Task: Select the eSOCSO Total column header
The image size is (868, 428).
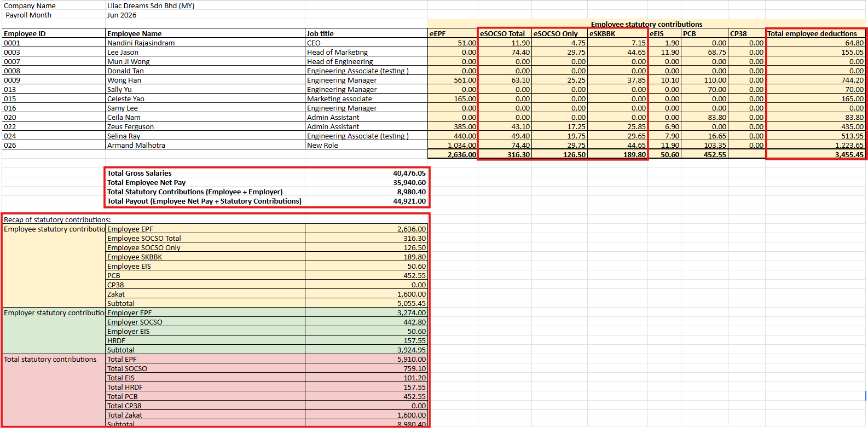Action: [x=505, y=33]
